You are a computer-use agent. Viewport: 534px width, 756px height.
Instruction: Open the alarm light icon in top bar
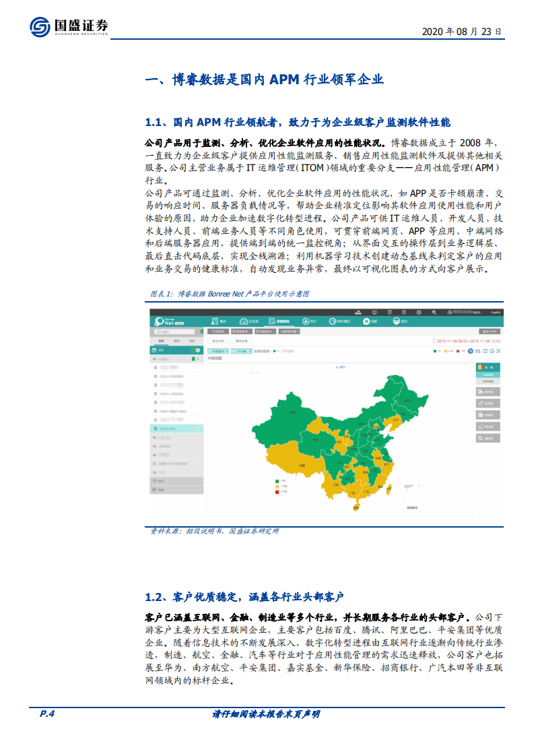tap(374, 312)
